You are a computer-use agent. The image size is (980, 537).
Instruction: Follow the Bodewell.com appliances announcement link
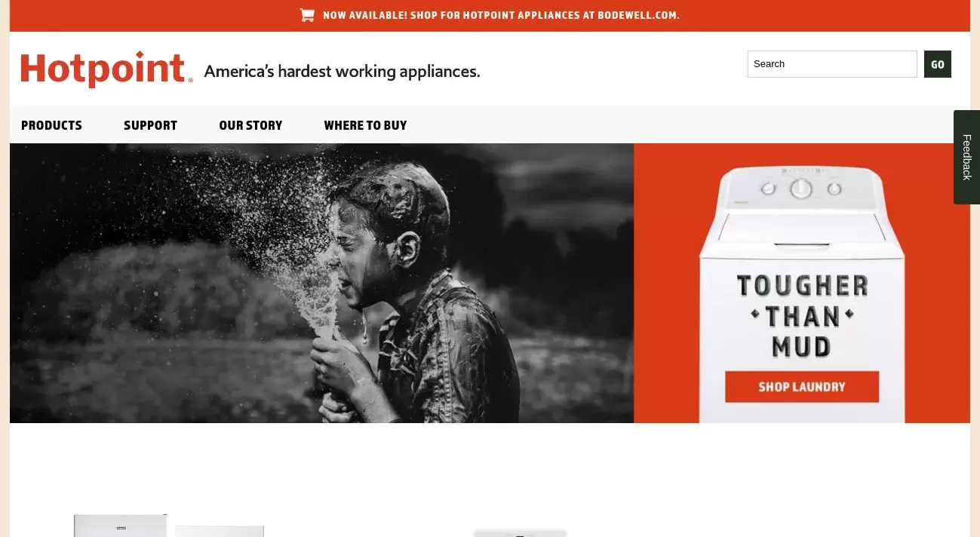click(501, 15)
